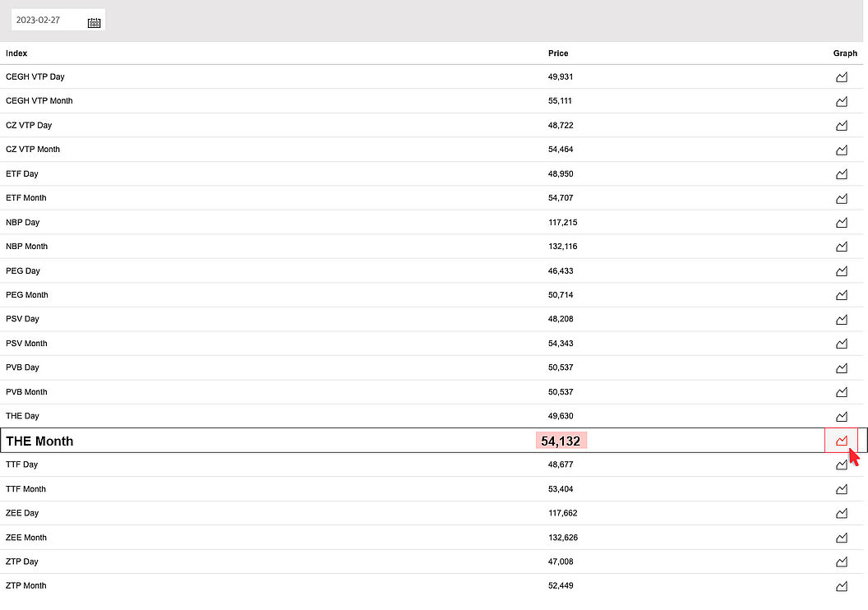
Task: Show the ETF Month graph
Action: (x=842, y=198)
